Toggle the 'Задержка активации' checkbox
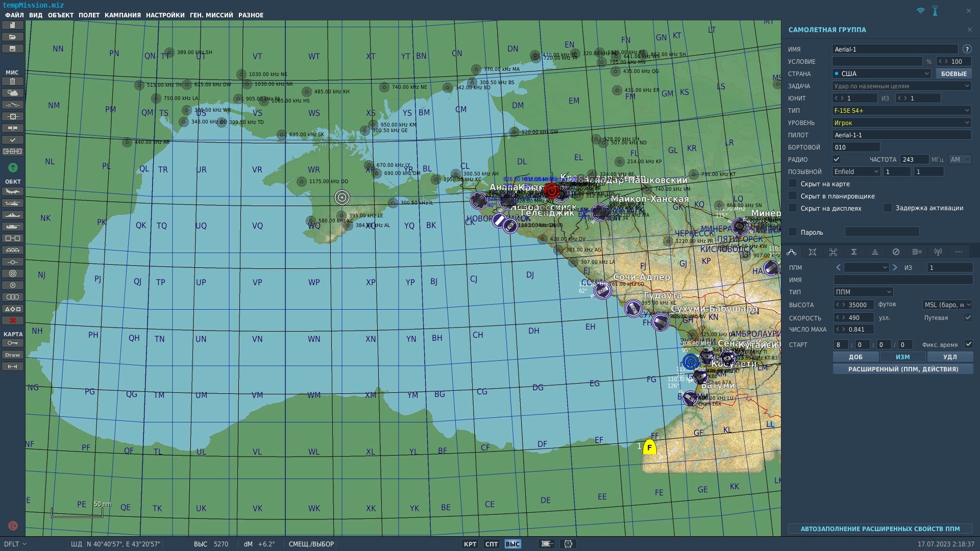 (888, 208)
